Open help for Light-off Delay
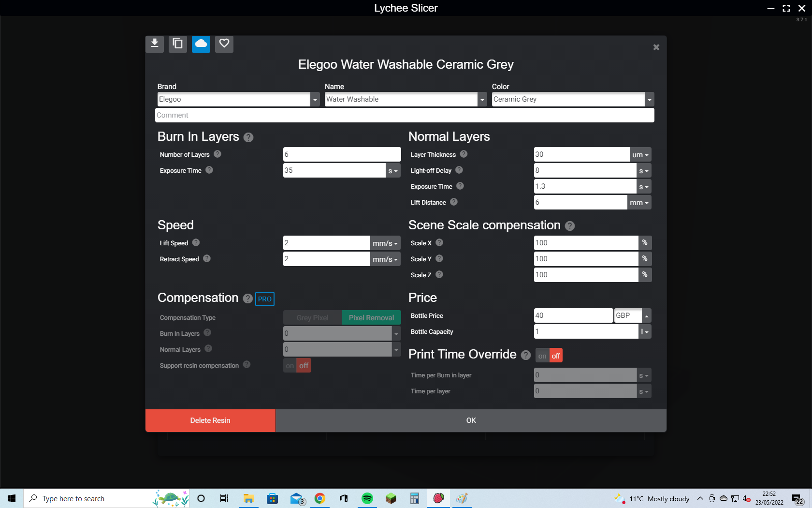This screenshot has width=812, height=508. coord(459,170)
